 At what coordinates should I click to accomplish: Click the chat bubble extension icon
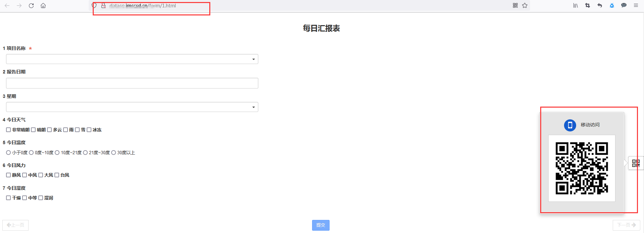624,6
